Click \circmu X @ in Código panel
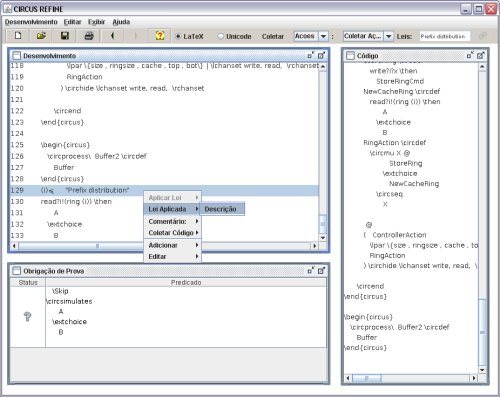The height and width of the screenshot is (397, 500). click(390, 153)
